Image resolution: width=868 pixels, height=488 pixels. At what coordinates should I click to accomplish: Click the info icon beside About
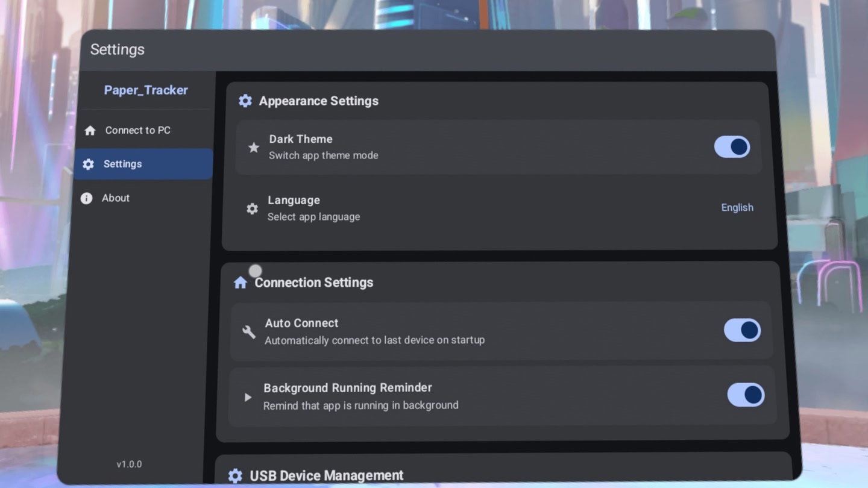pos(87,198)
